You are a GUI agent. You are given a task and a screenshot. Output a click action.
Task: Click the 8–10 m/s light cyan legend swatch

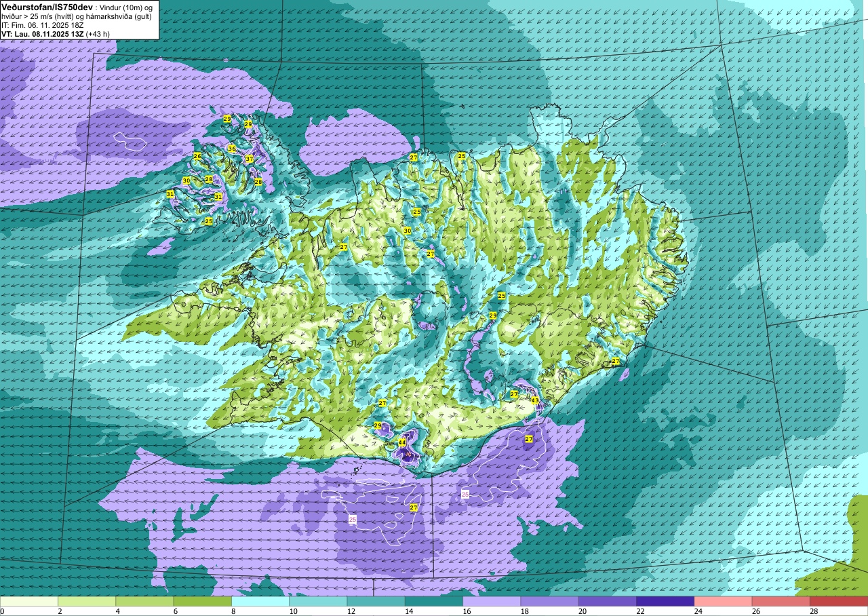pyautogui.click(x=260, y=601)
